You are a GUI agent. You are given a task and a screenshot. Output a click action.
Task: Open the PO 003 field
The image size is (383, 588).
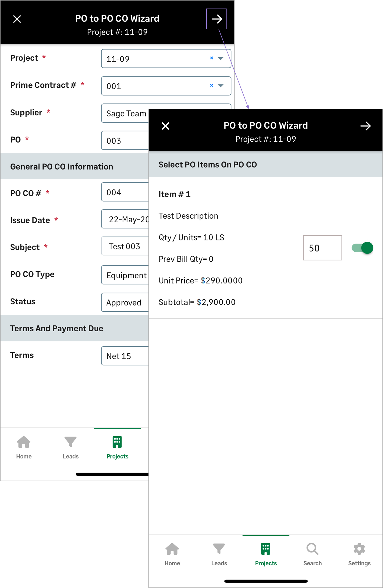tap(125, 140)
